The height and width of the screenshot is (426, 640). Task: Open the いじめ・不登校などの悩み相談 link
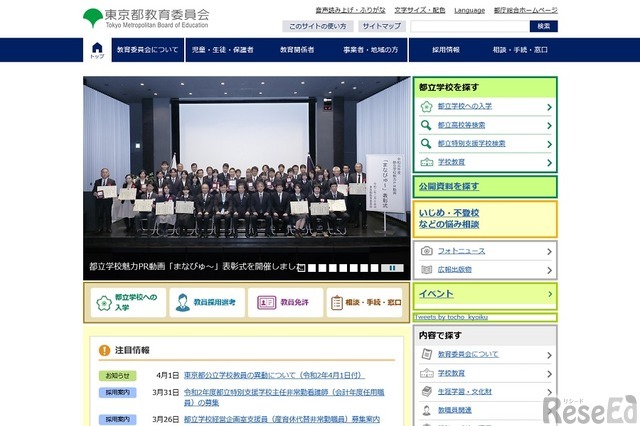point(449,219)
